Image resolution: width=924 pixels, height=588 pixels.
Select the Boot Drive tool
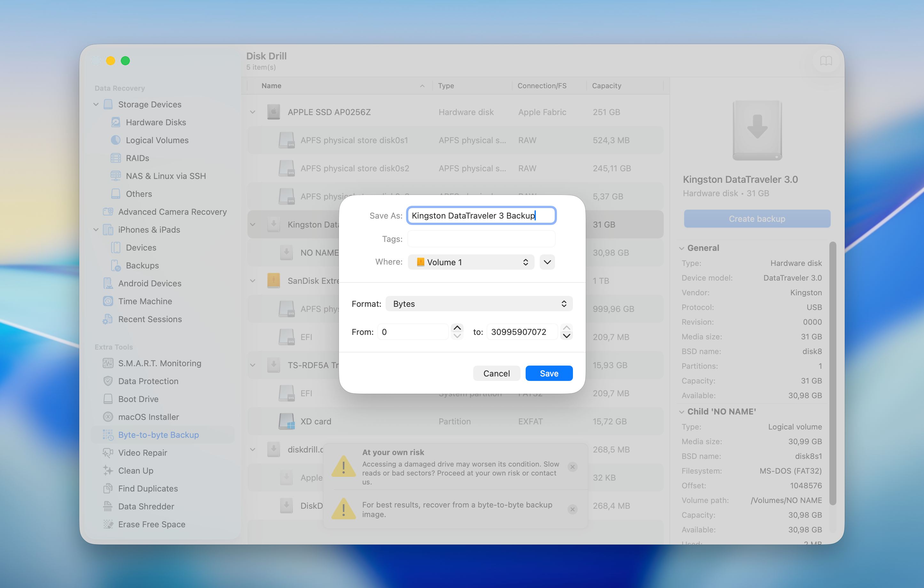[138, 399]
